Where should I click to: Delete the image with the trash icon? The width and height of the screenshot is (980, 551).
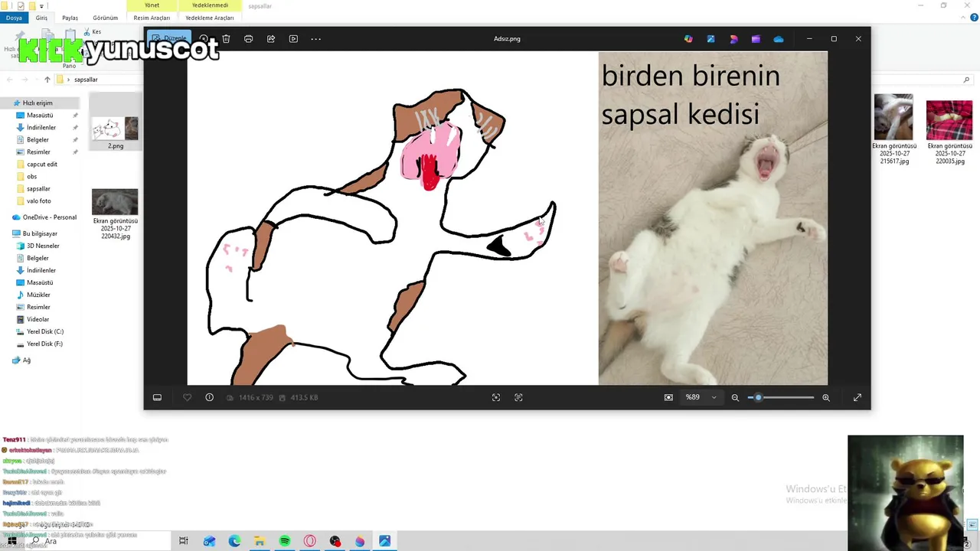tap(226, 38)
